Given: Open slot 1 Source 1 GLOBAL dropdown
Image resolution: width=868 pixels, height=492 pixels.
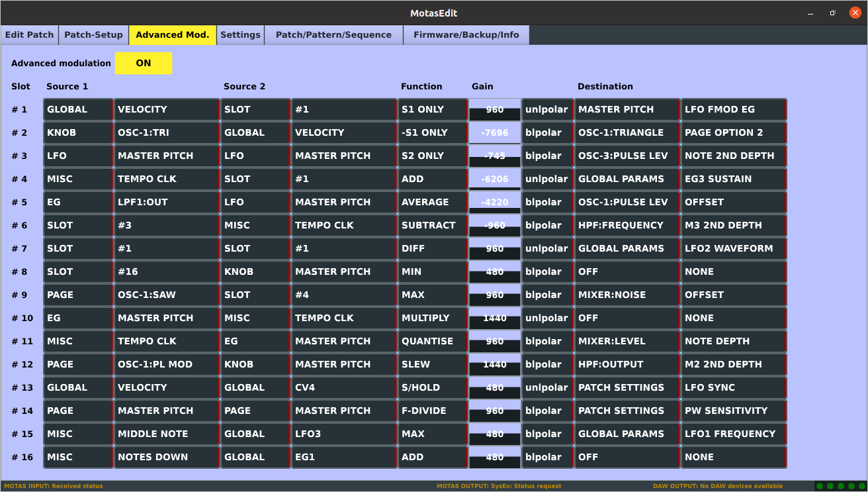Looking at the screenshot, I should click(x=78, y=110).
